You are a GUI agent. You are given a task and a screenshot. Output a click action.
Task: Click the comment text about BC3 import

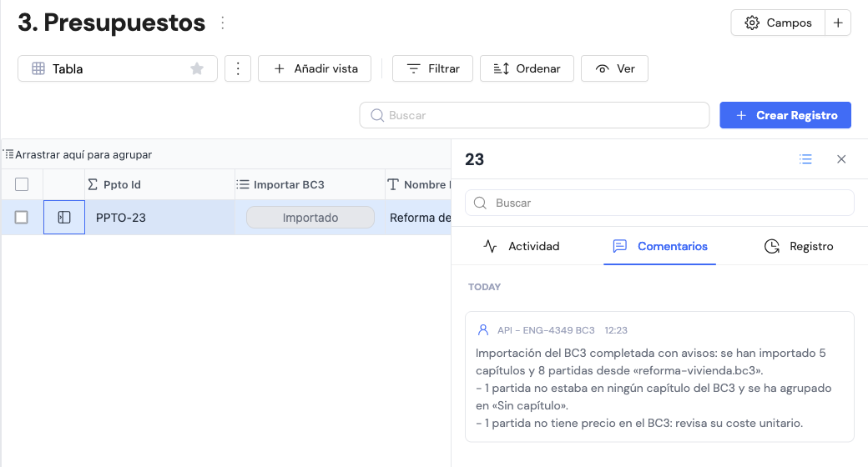tap(654, 388)
